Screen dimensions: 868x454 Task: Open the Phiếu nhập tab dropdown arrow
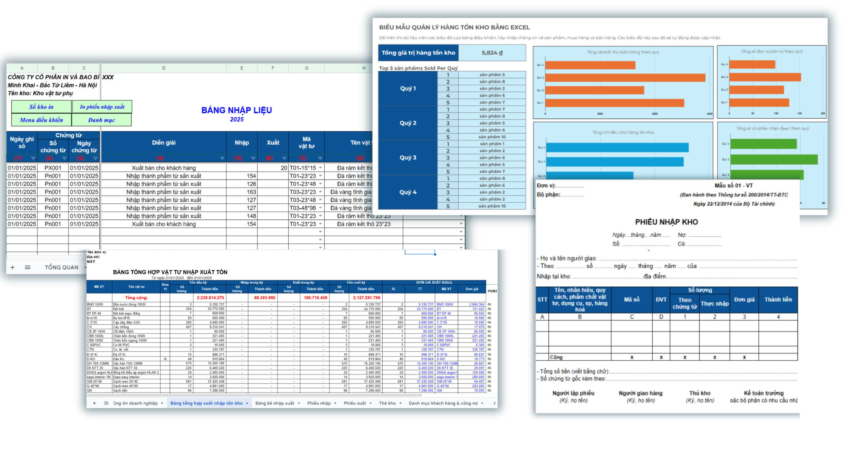(335, 403)
